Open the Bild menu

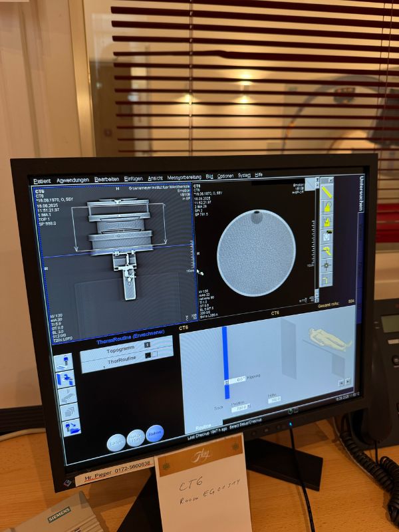pyautogui.click(x=209, y=176)
